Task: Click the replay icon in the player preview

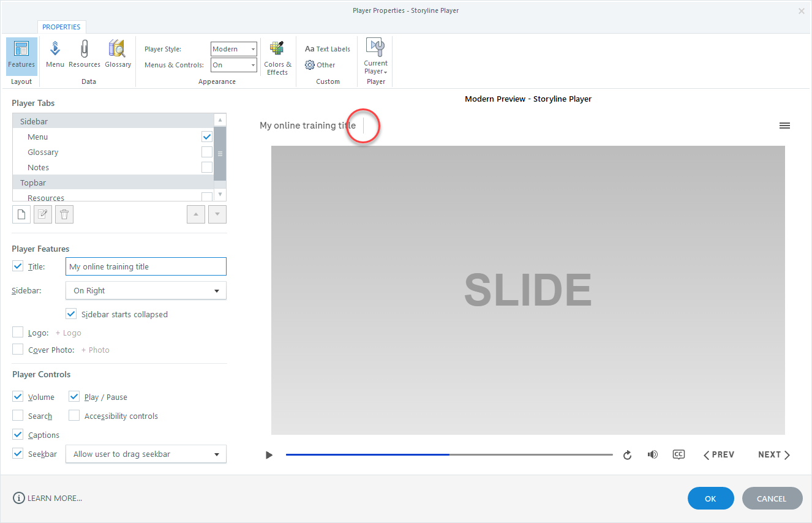Action: tap(627, 455)
